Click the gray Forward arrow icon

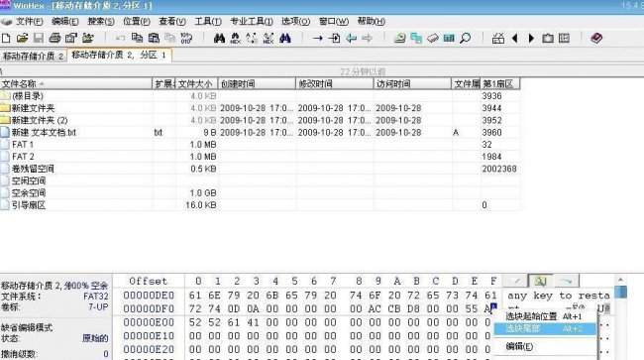coord(368,39)
